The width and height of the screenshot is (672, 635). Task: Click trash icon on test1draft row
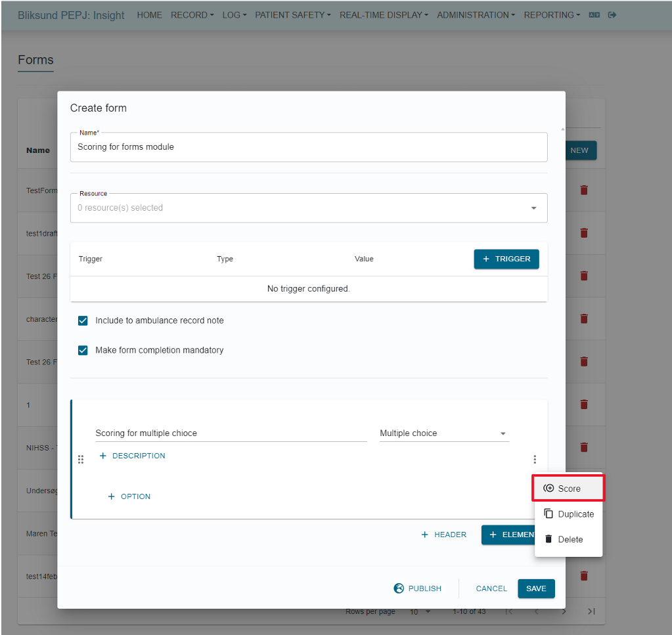pyautogui.click(x=584, y=232)
